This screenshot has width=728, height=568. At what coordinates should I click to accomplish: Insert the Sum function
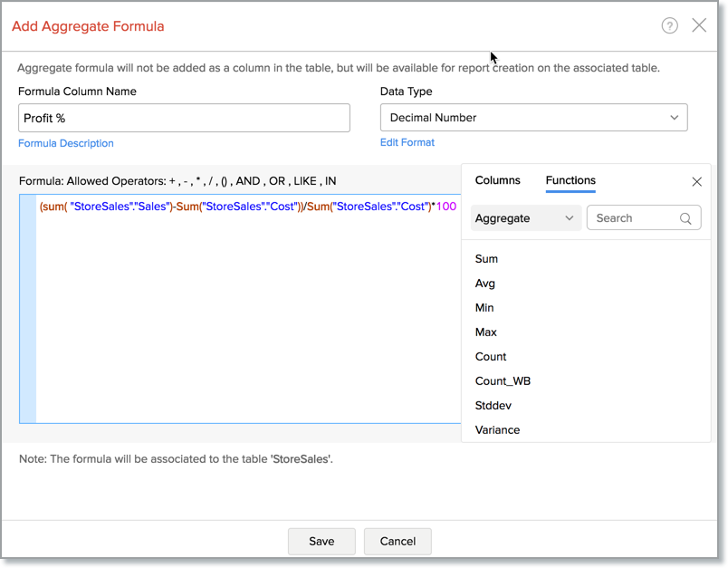[x=486, y=259]
